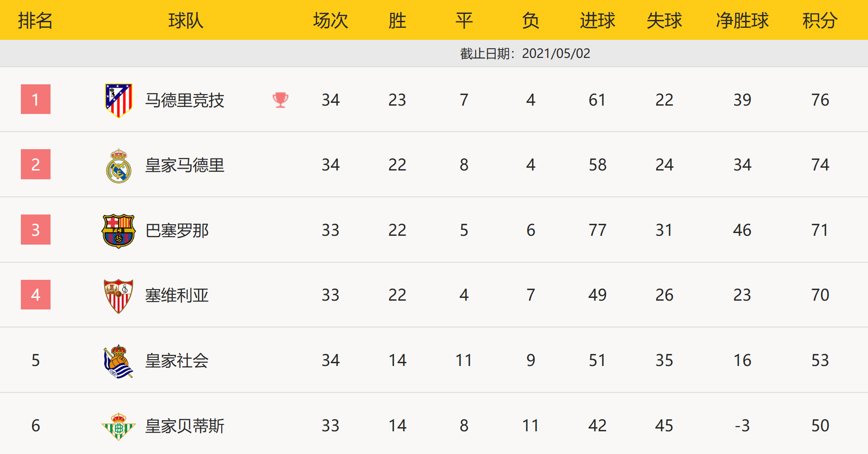This screenshot has height=454, width=868.
Task: Click the red rank 1 badge
Action: tap(36, 99)
